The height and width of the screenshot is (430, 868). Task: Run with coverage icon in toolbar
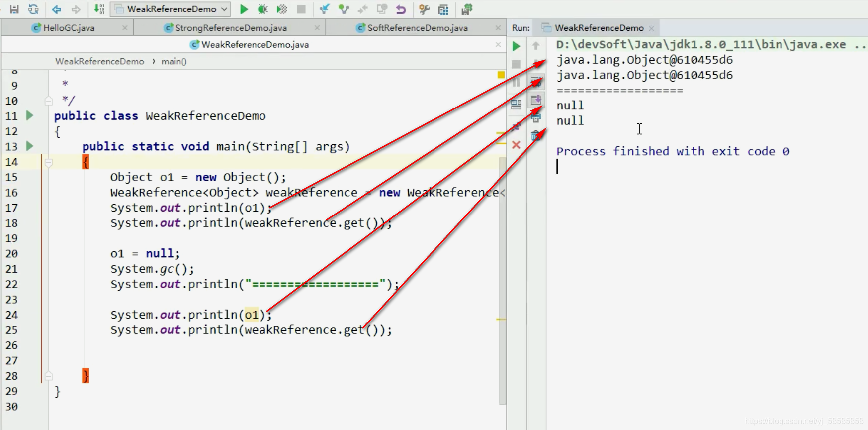pyautogui.click(x=282, y=9)
